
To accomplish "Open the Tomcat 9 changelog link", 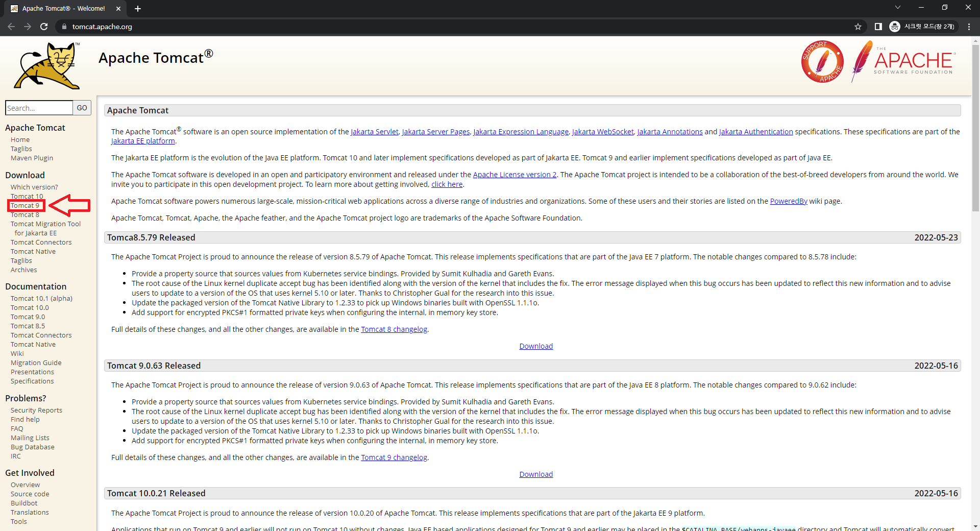I will click(394, 457).
